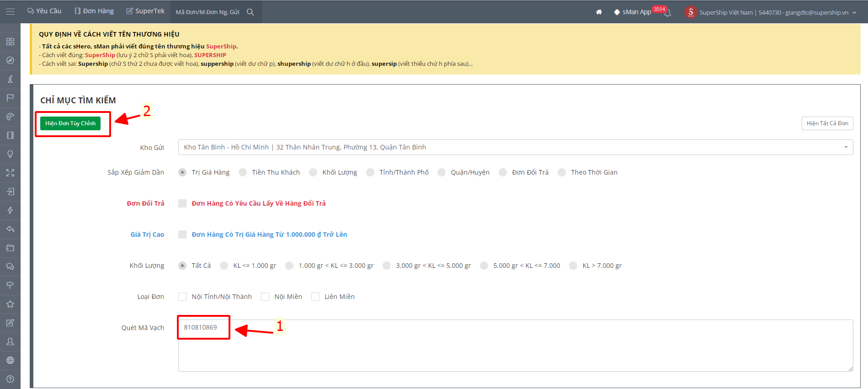The image size is (868, 389).
Task: Click the grid dashboard sidebar icon
Action: click(x=10, y=42)
